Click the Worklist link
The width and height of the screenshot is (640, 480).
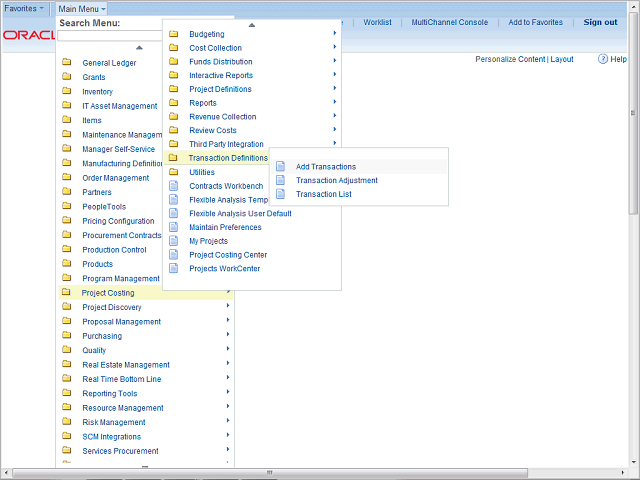click(x=377, y=22)
